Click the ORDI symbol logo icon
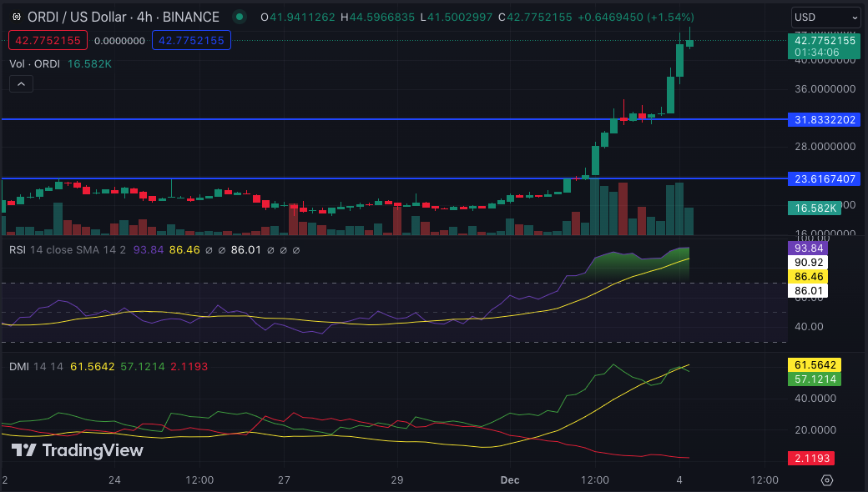This screenshot has height=492, width=868. [17, 18]
